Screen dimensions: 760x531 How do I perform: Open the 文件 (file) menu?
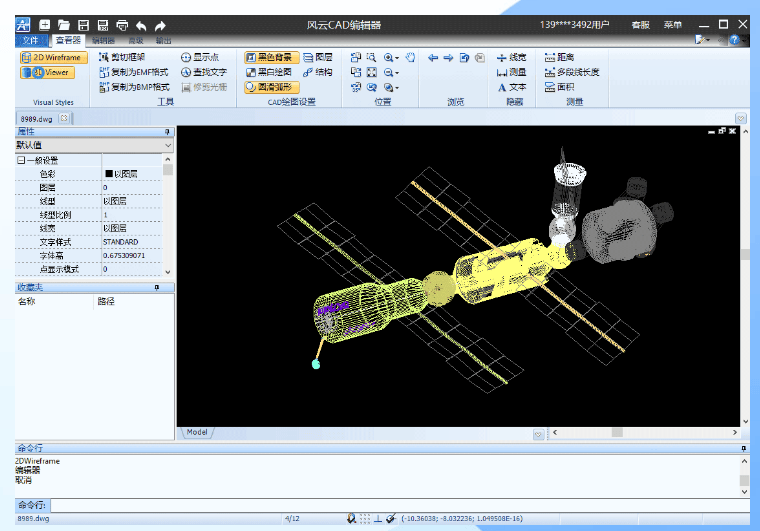(x=31, y=41)
